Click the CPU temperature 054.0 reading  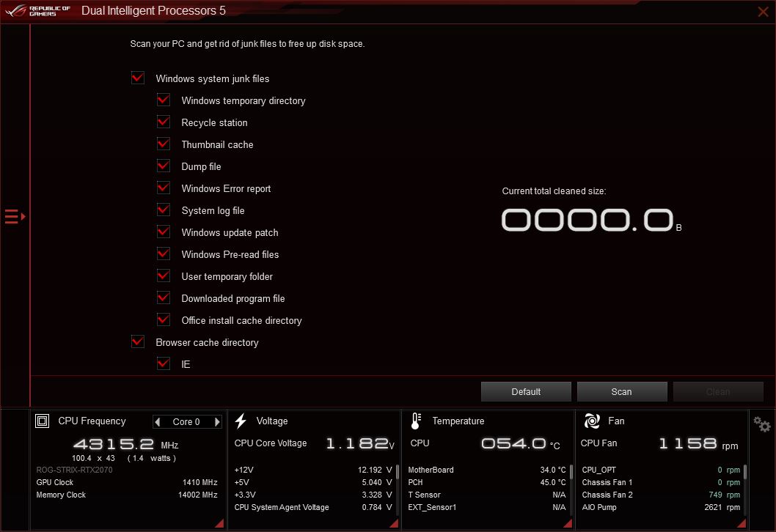[521, 443]
